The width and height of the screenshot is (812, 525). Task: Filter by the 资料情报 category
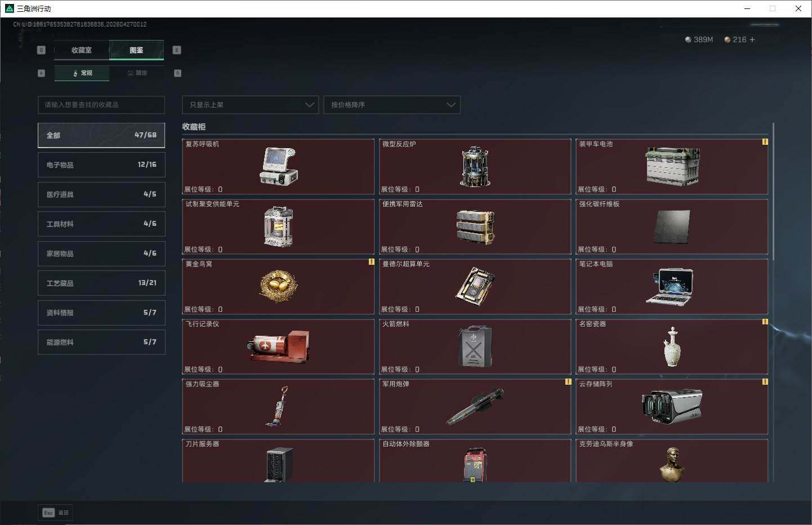(x=101, y=313)
